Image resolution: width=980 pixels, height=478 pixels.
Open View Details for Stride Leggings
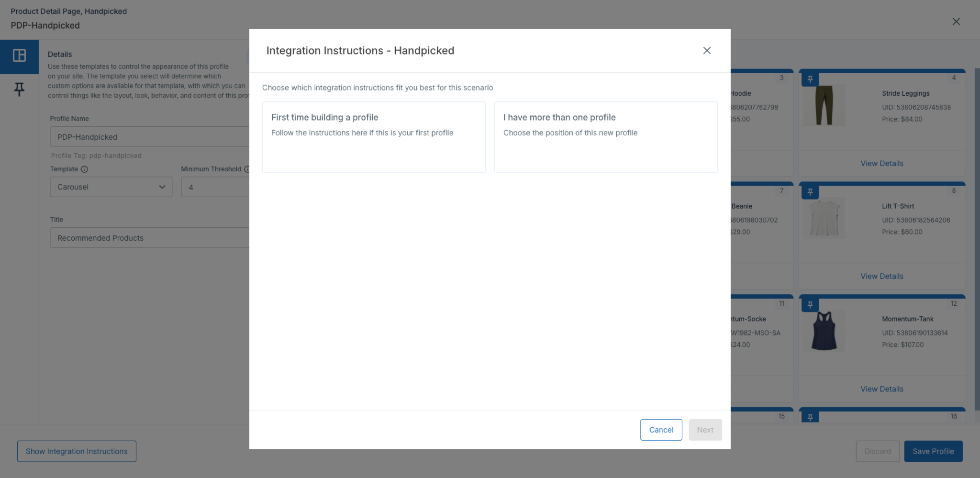882,164
